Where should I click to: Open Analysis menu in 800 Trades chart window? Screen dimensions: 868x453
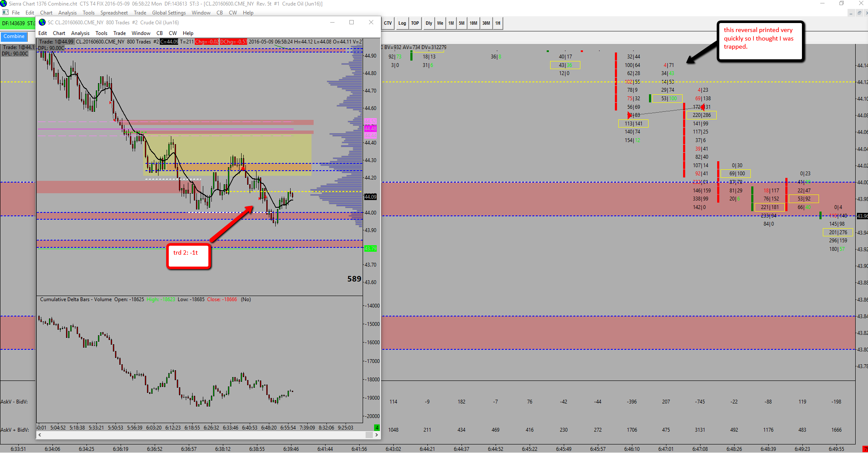(x=80, y=33)
